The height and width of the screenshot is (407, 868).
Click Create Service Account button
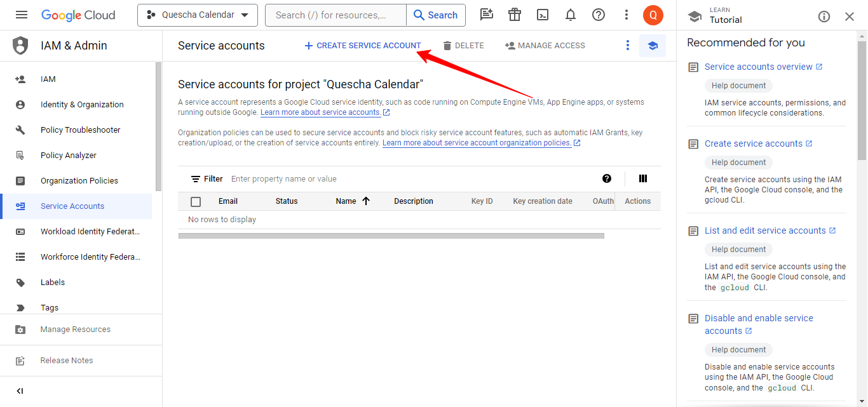(x=363, y=46)
